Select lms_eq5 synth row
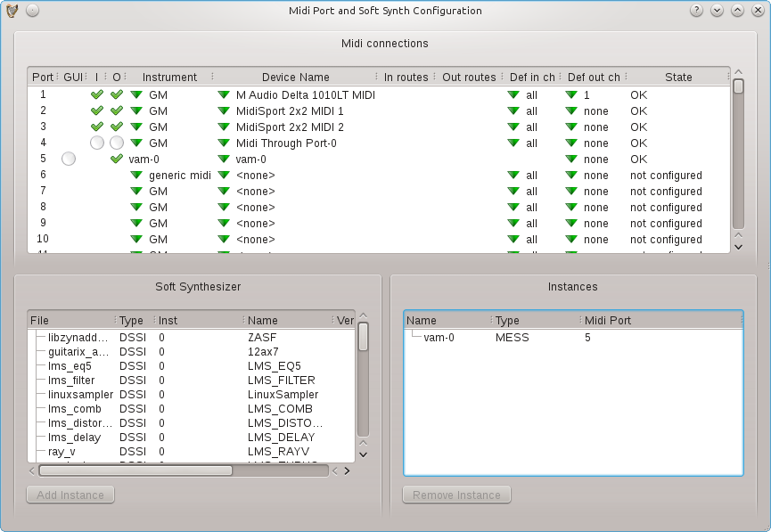771x532 pixels. (191, 366)
